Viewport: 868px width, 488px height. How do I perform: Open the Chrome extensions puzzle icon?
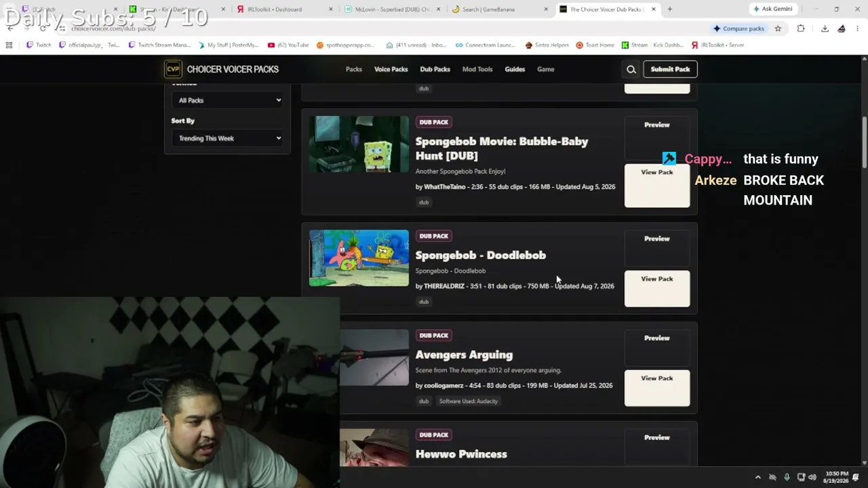[801, 28]
